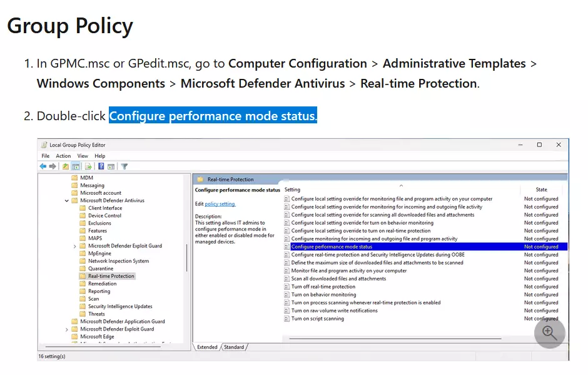Select Security Intelligence Updates in tree
Screen dimensions: 588x375
pos(120,306)
